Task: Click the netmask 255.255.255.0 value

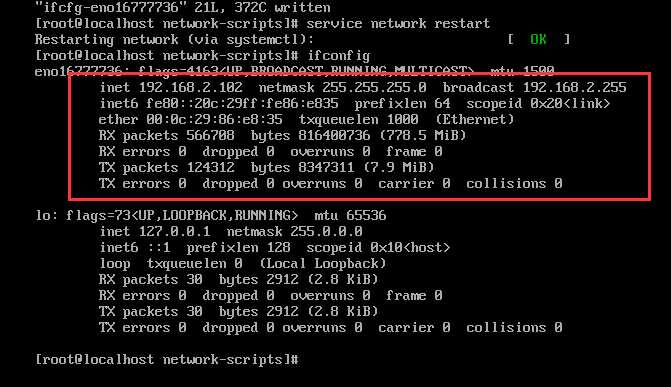Action: click(x=374, y=87)
